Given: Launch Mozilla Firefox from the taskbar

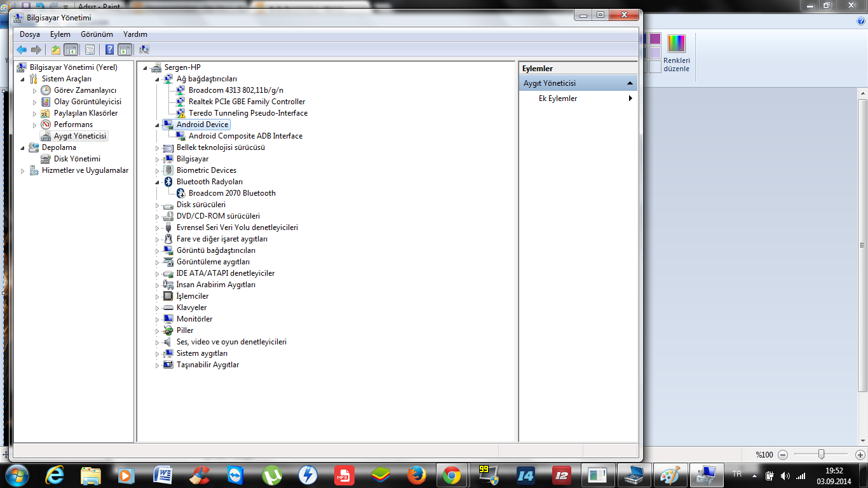Looking at the screenshot, I should [416, 475].
